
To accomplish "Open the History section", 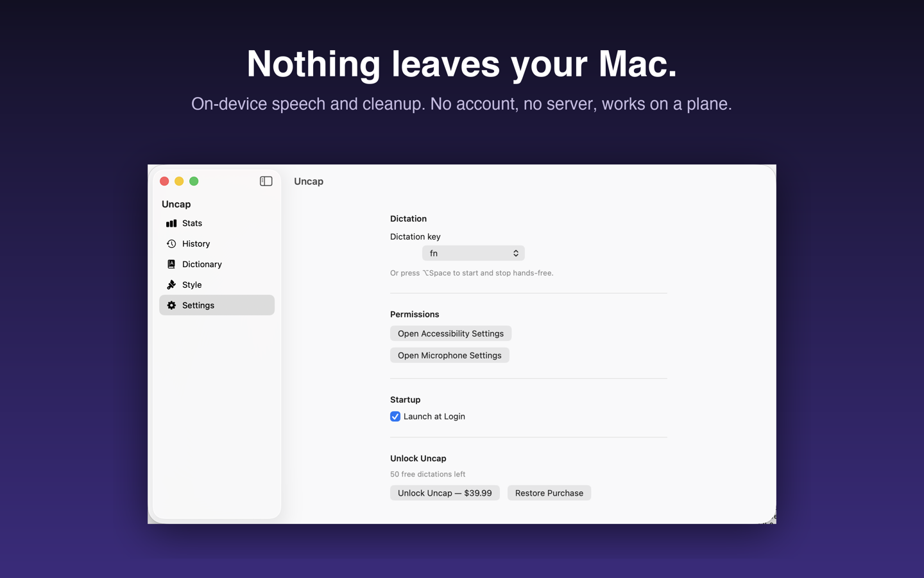I will (217, 244).
